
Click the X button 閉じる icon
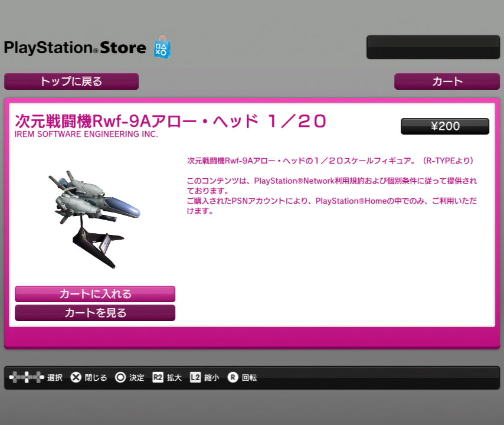click(76, 377)
